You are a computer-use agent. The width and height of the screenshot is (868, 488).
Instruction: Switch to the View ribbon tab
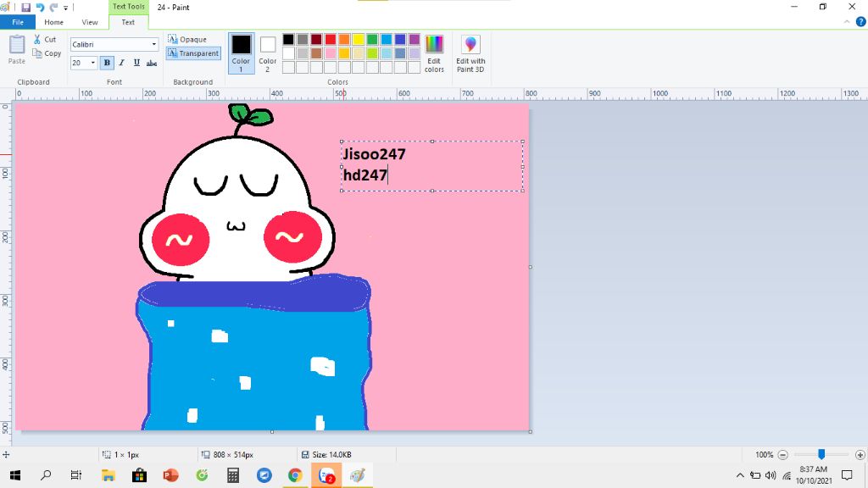point(90,22)
